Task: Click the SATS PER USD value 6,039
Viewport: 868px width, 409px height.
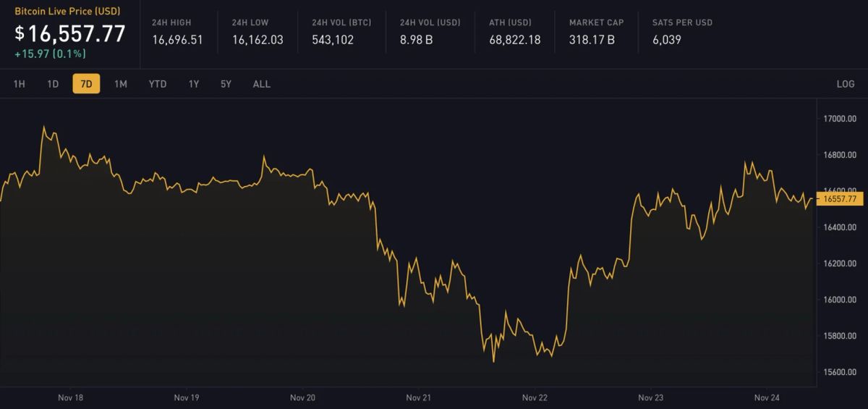Action: 666,40
